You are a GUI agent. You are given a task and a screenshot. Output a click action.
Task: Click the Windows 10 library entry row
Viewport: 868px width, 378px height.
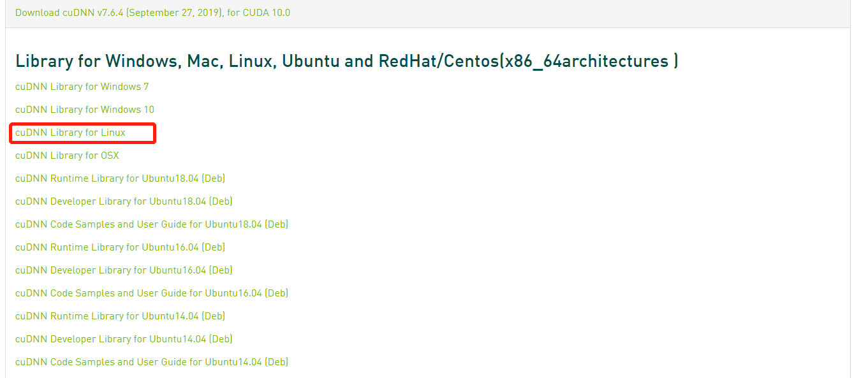[x=84, y=110]
